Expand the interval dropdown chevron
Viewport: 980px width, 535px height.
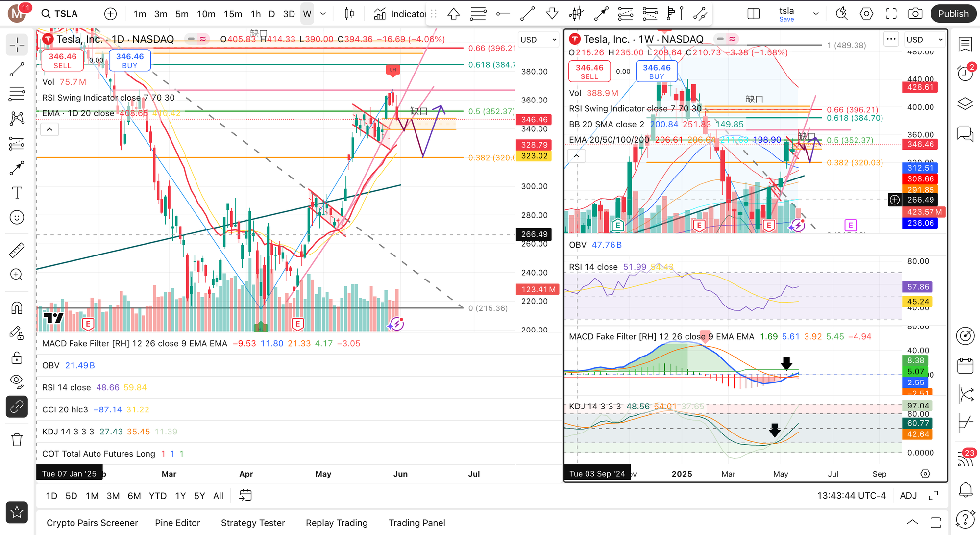[323, 14]
